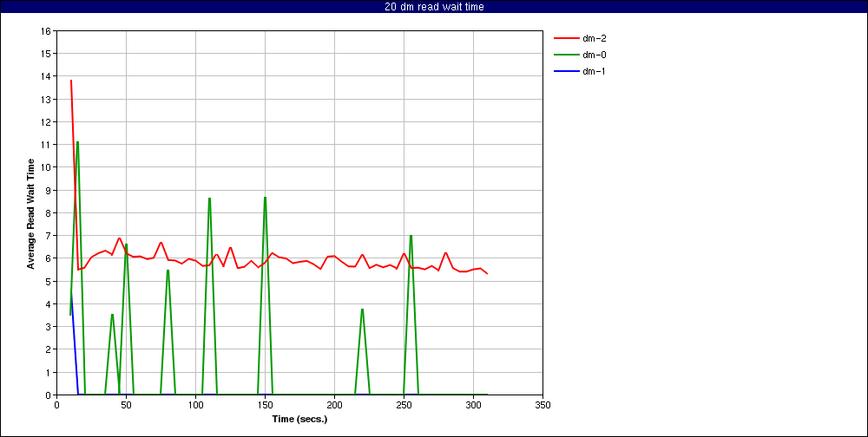Click the green dm-0 peak at time 150
This screenshot has height=437, width=868.
(265, 198)
